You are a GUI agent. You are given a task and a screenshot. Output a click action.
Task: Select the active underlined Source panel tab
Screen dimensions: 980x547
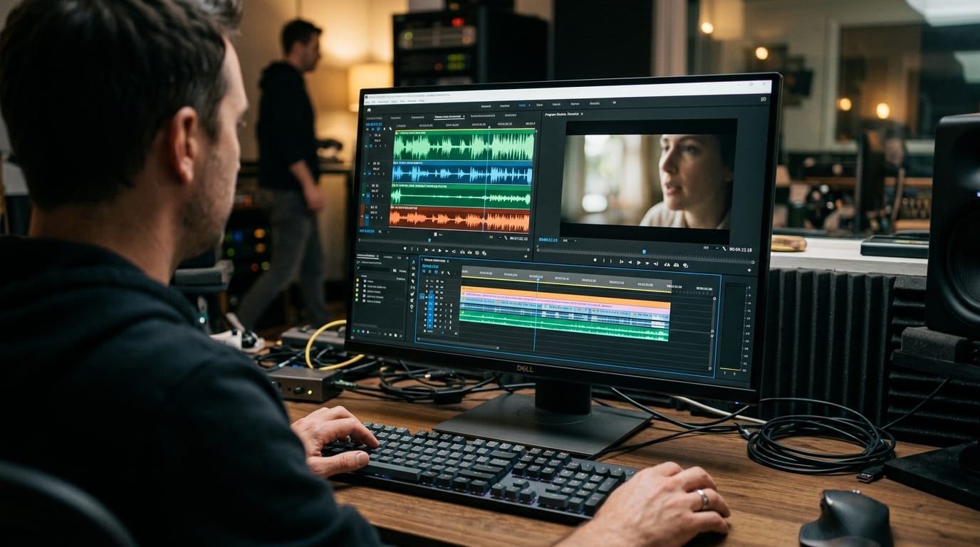pos(449,116)
